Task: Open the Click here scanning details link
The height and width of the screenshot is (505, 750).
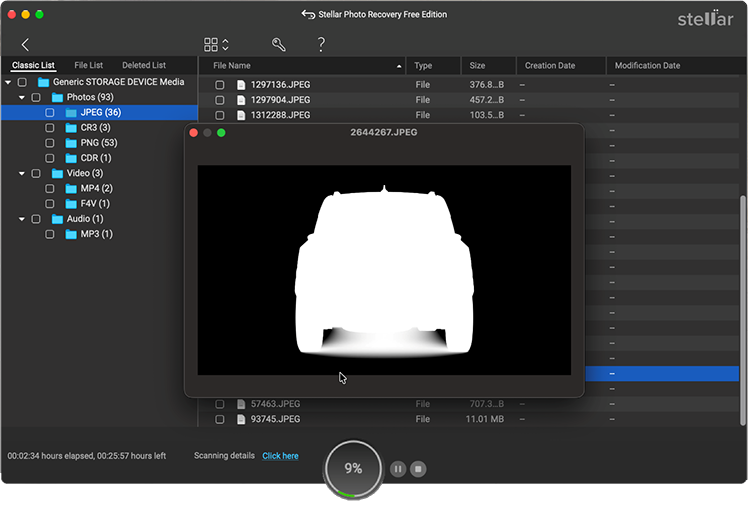Action: (280, 456)
